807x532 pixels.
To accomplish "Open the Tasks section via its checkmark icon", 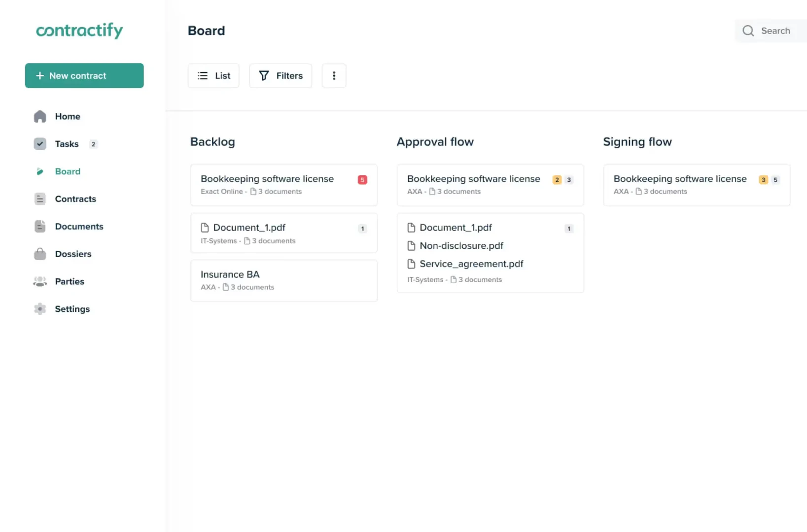I will [39, 144].
